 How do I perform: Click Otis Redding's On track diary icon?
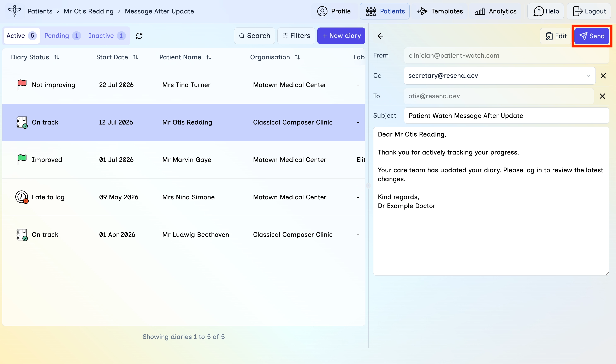(22, 122)
